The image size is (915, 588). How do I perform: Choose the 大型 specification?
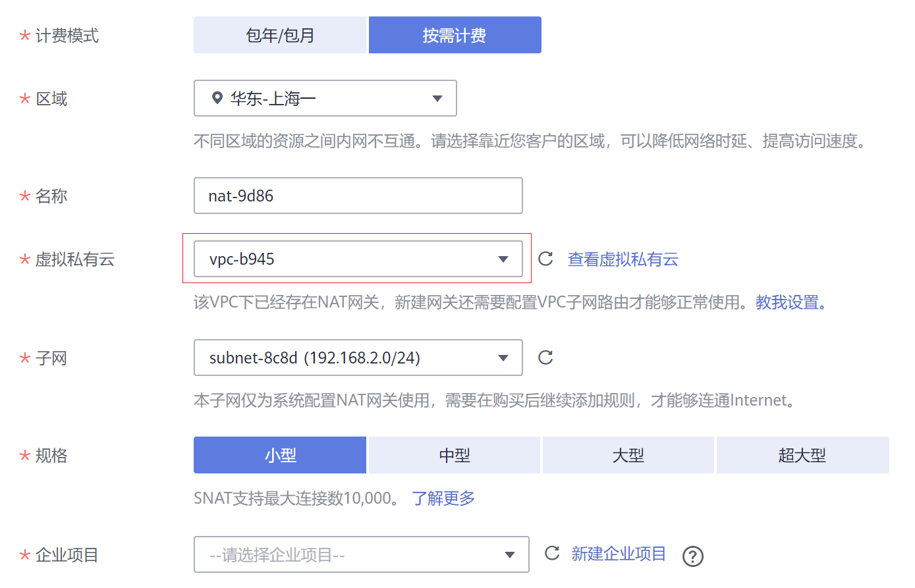tap(628, 455)
